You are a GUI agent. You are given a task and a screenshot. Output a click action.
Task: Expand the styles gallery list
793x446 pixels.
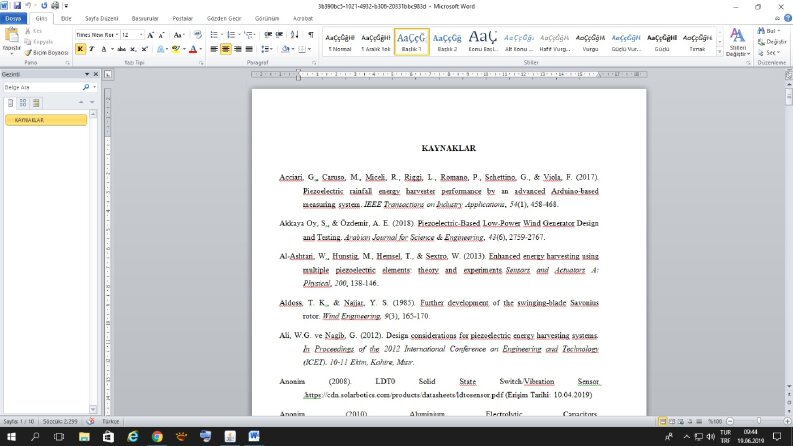click(x=720, y=52)
